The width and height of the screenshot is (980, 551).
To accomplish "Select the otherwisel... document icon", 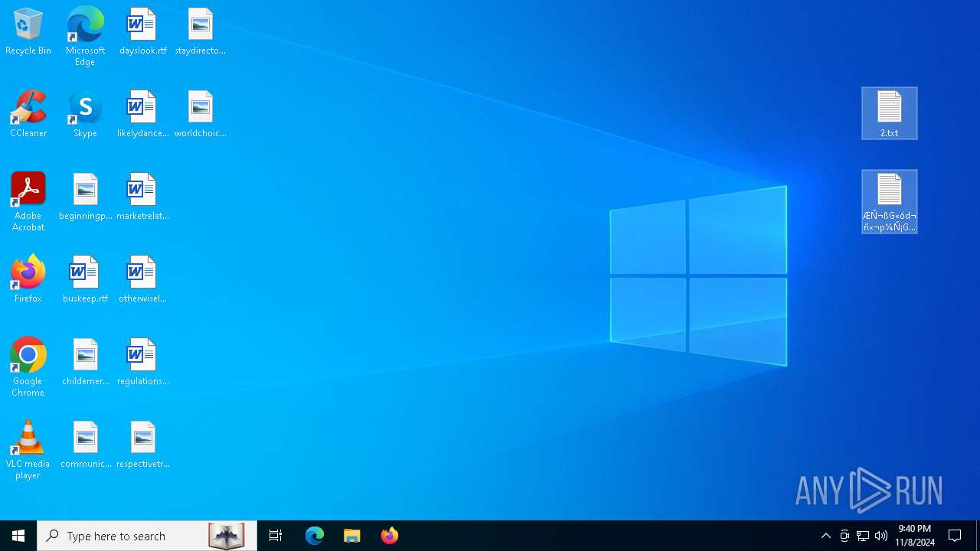I will [142, 280].
